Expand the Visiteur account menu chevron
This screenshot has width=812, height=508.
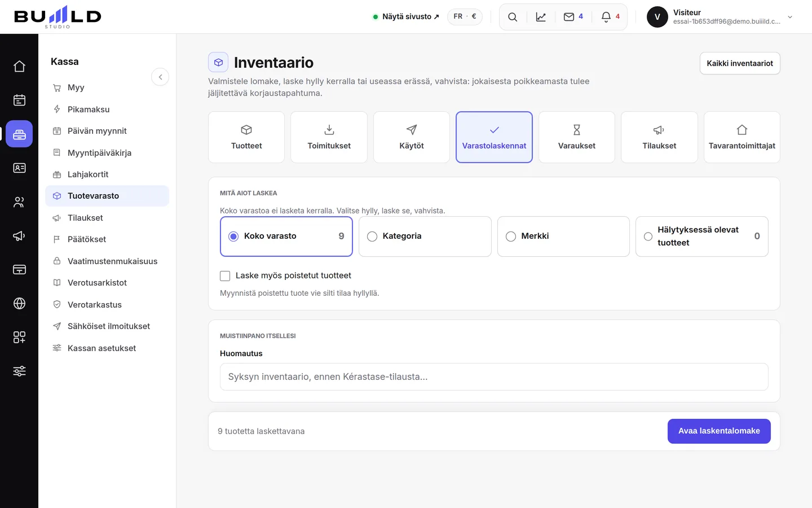(x=790, y=17)
